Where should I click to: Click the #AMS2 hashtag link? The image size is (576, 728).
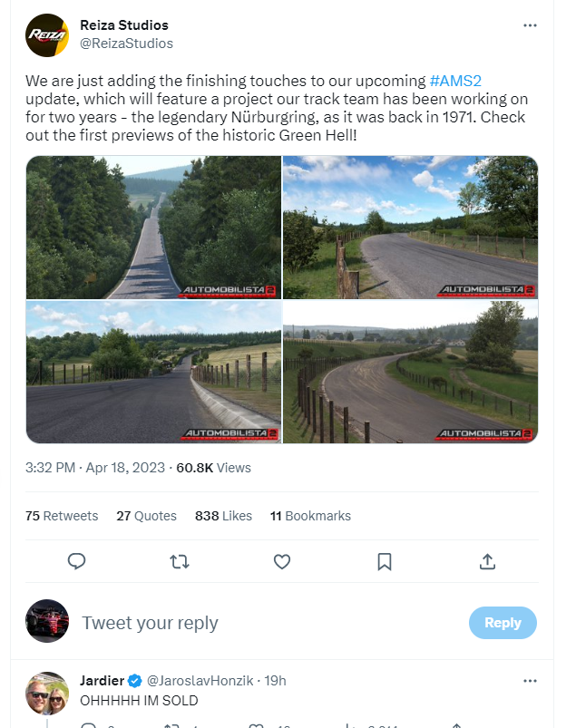coord(454,81)
